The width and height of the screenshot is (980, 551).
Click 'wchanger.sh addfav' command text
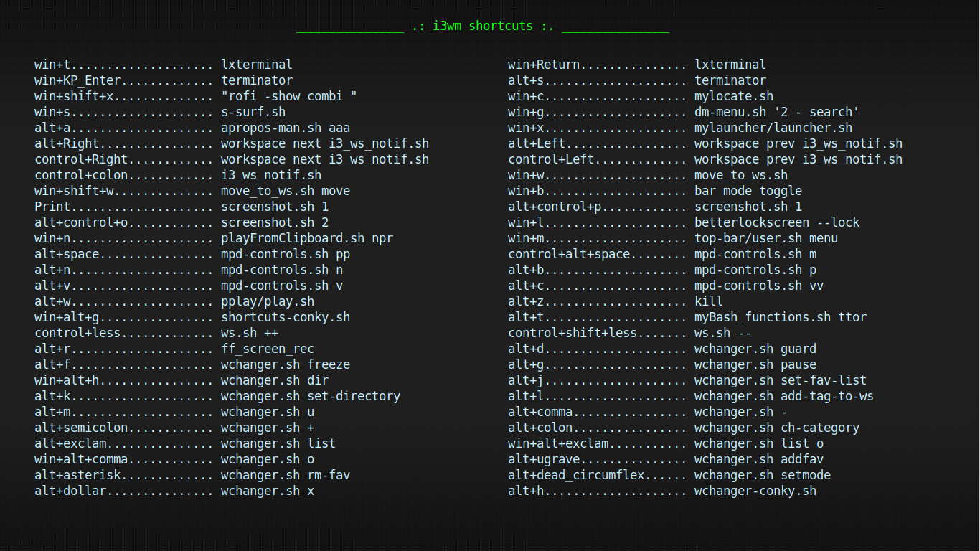click(x=759, y=459)
